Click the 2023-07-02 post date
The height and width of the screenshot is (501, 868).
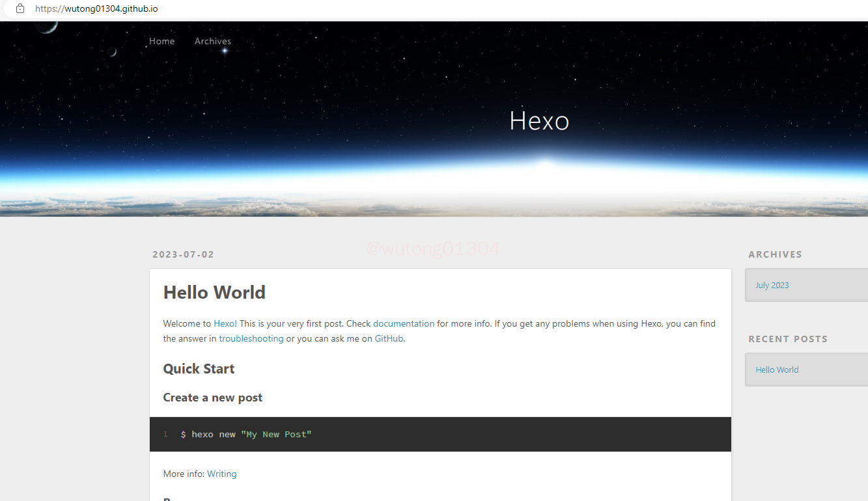[183, 254]
